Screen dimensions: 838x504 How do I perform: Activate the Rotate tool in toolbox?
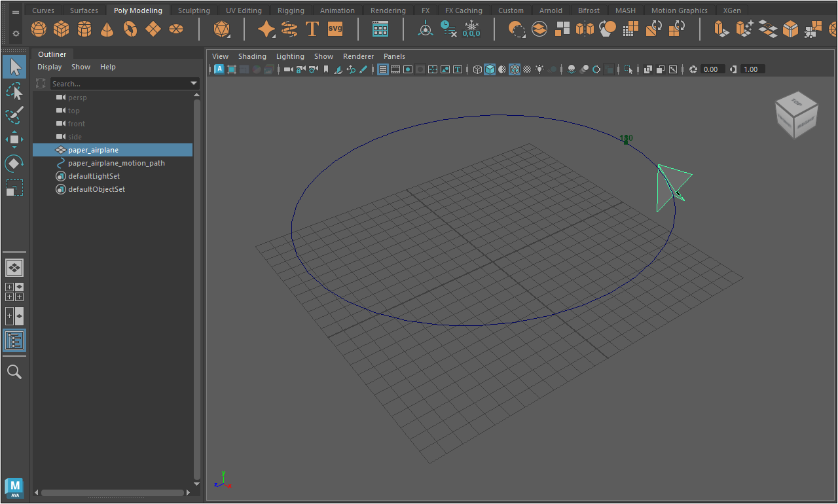[x=14, y=164]
